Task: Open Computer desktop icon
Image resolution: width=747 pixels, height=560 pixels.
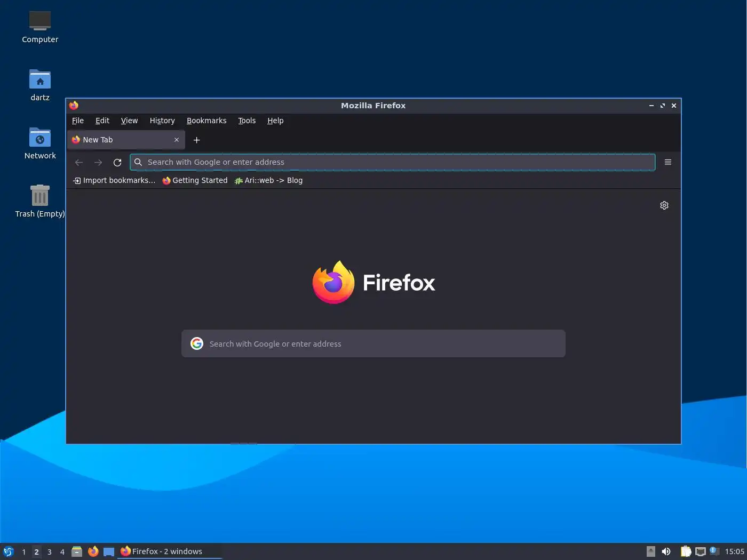Action: (x=40, y=27)
